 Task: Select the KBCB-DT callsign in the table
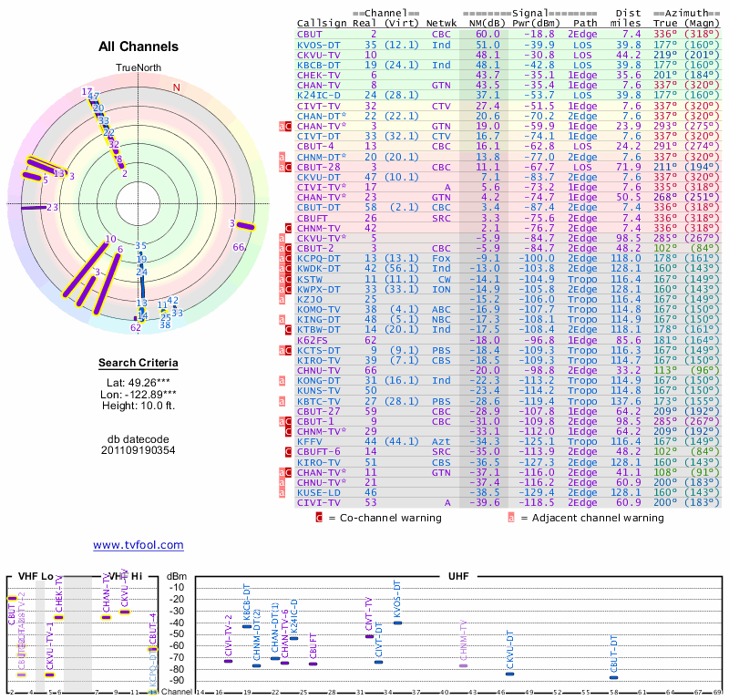[319, 65]
